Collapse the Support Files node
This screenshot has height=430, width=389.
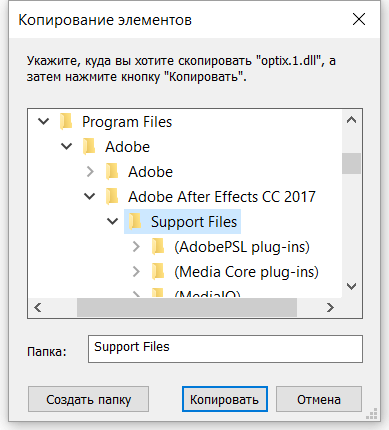(x=112, y=222)
